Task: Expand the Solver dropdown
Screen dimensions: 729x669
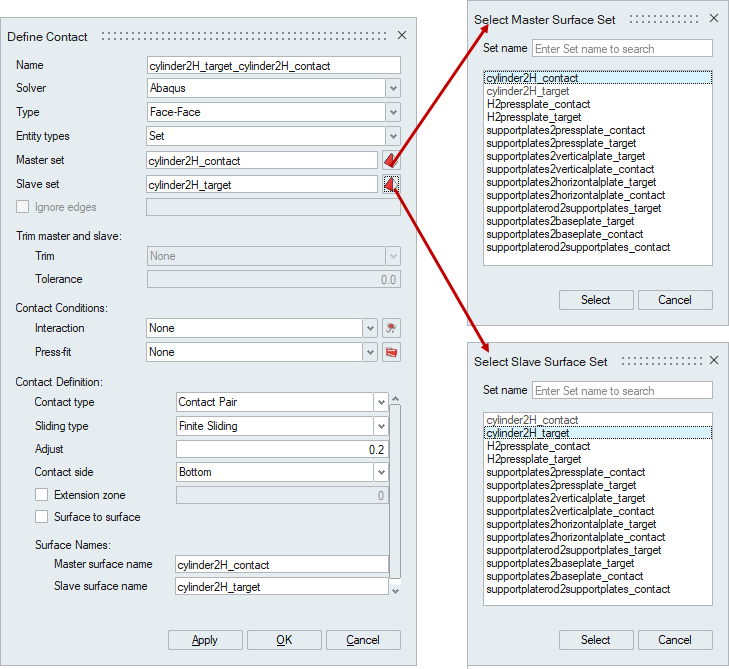Action: coord(393,88)
